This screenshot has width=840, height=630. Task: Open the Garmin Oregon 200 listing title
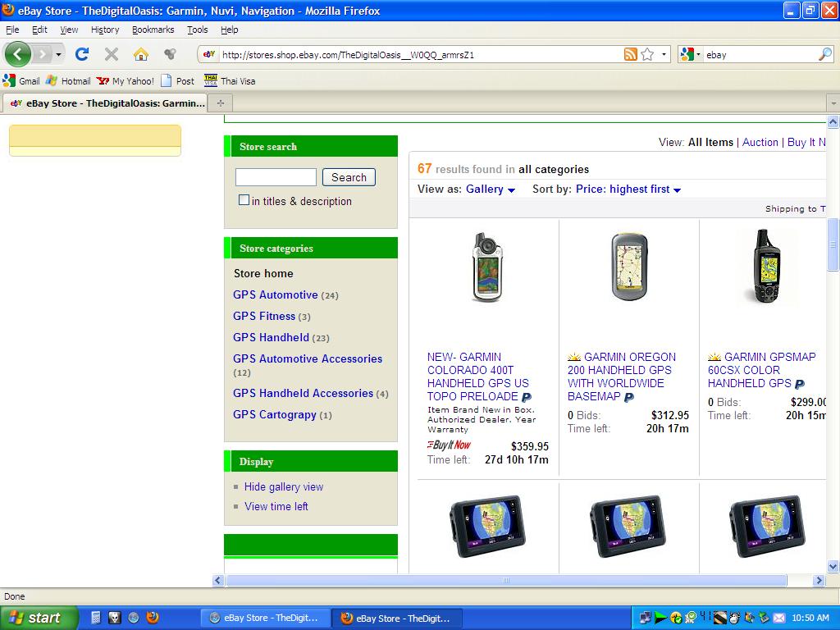pos(622,377)
